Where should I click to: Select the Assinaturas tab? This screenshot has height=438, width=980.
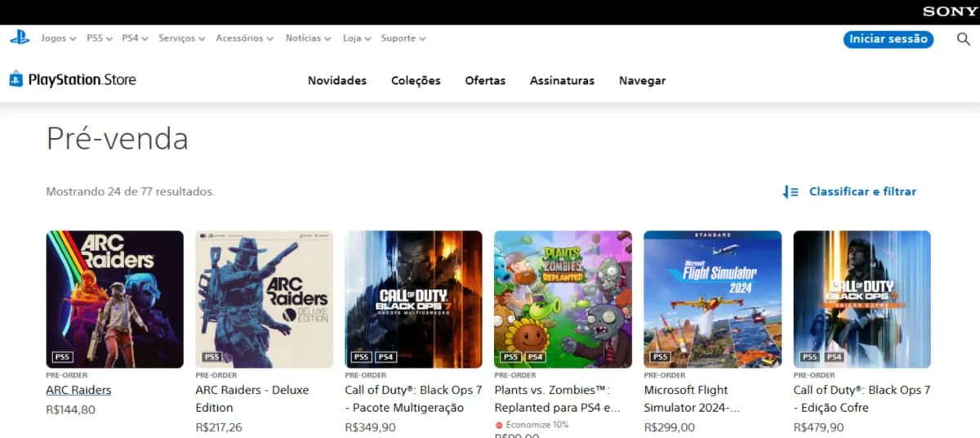pyautogui.click(x=562, y=81)
